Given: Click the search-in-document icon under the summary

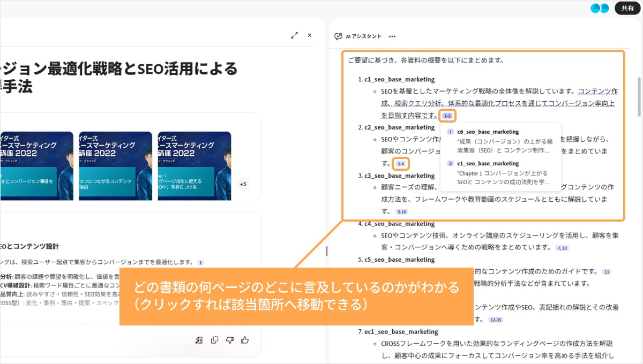Looking at the screenshot, I should point(199,340).
